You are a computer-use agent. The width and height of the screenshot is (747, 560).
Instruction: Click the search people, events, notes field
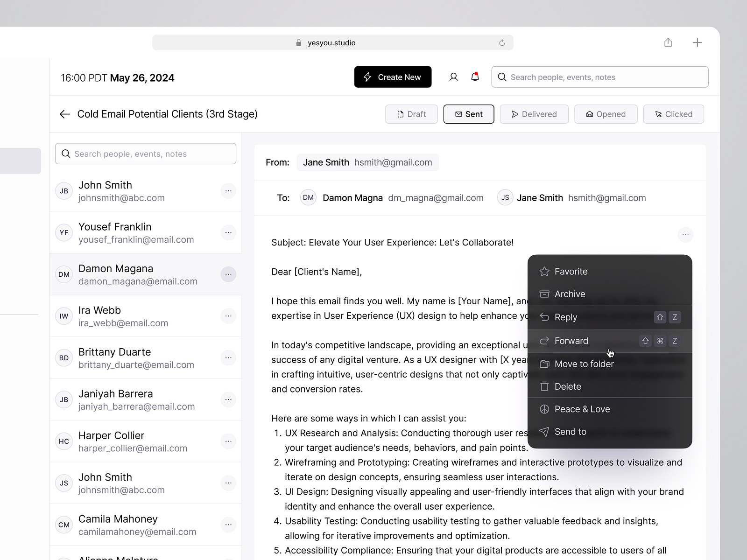click(599, 77)
